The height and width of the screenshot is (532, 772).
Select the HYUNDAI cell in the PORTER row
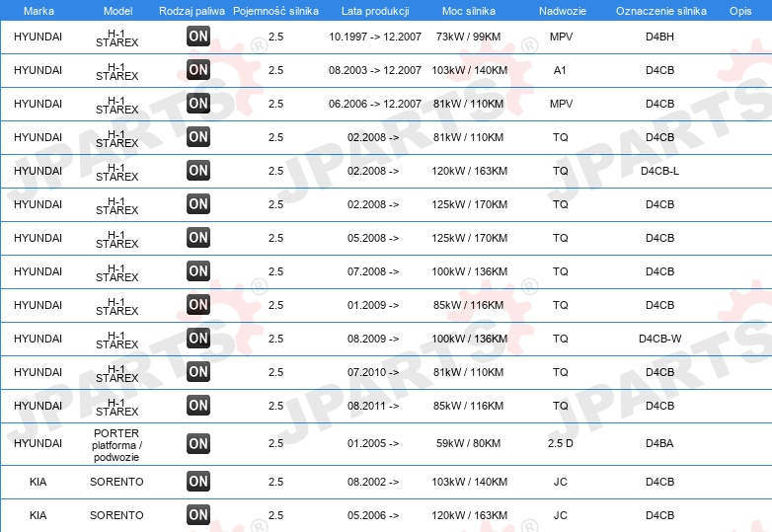click(38, 443)
